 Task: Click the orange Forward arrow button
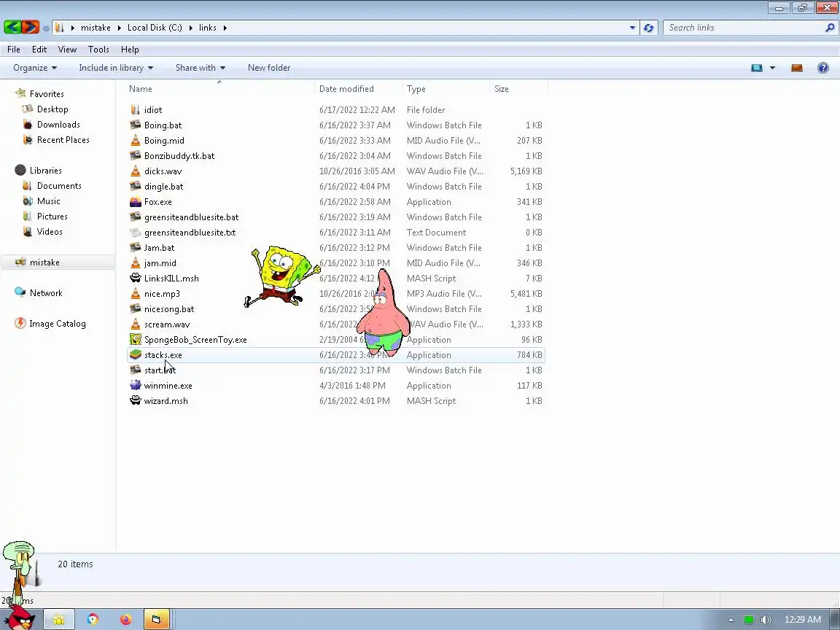31,27
